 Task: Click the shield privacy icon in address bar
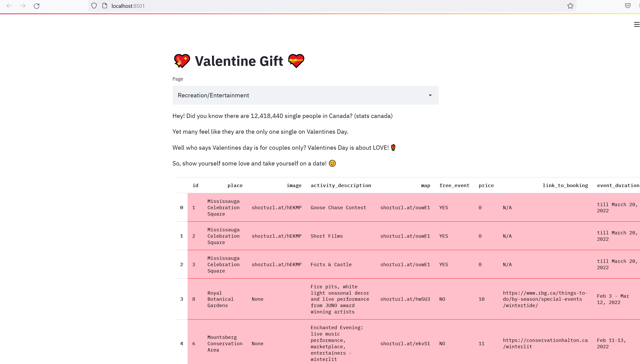94,6
